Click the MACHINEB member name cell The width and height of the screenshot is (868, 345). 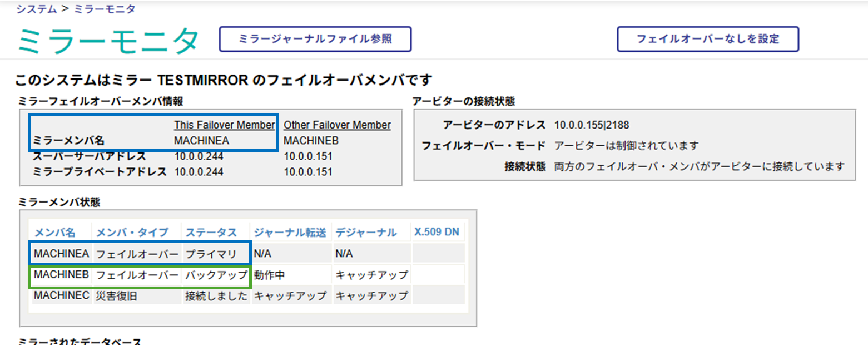point(61,275)
